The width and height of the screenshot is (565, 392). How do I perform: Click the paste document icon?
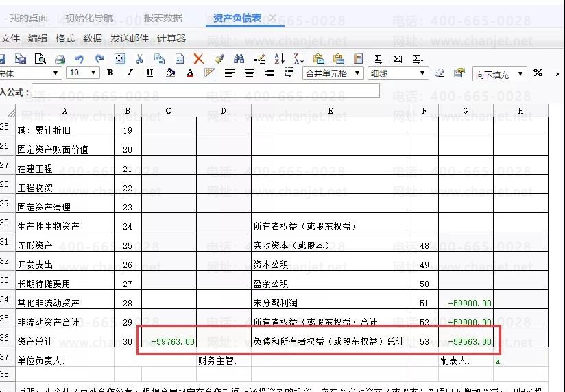(179, 58)
